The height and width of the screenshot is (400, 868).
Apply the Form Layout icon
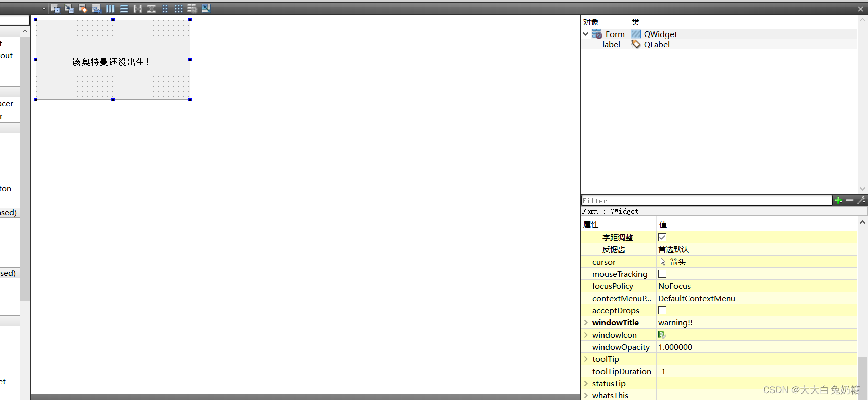pos(165,8)
